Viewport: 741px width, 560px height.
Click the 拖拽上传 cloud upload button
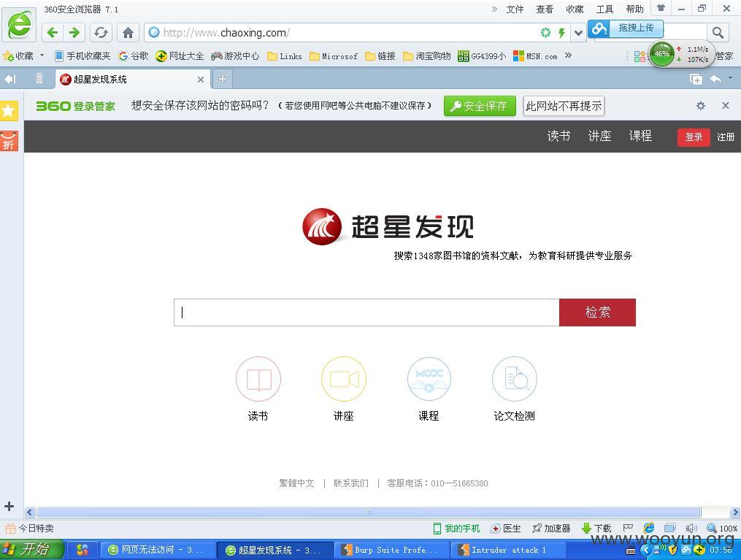click(x=626, y=28)
